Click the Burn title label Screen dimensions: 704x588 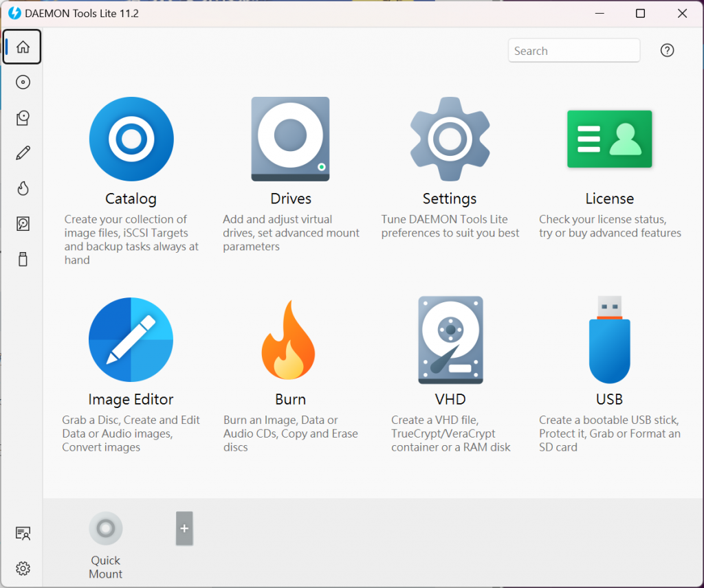pos(291,399)
